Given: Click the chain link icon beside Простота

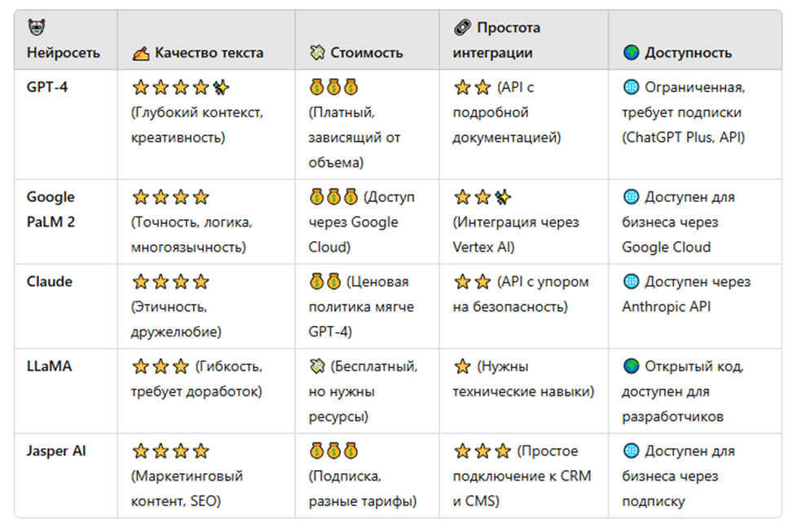Looking at the screenshot, I should [x=462, y=29].
